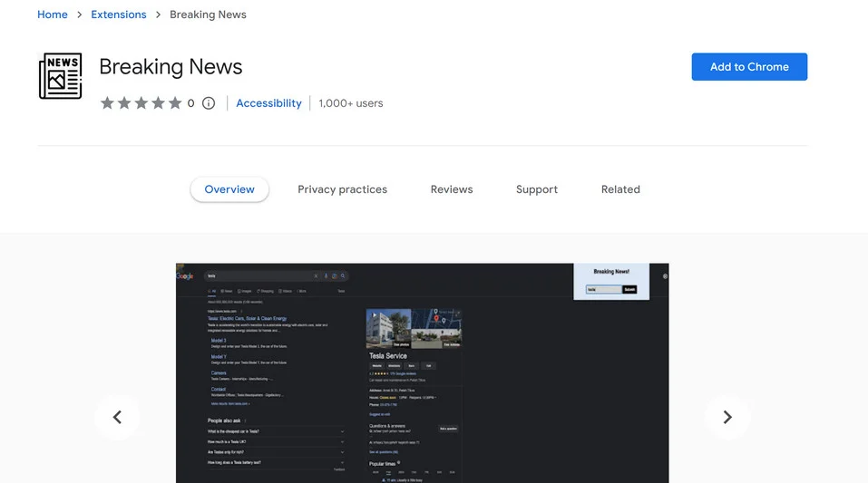Click the rating count '0'
868x483 pixels.
click(x=191, y=103)
